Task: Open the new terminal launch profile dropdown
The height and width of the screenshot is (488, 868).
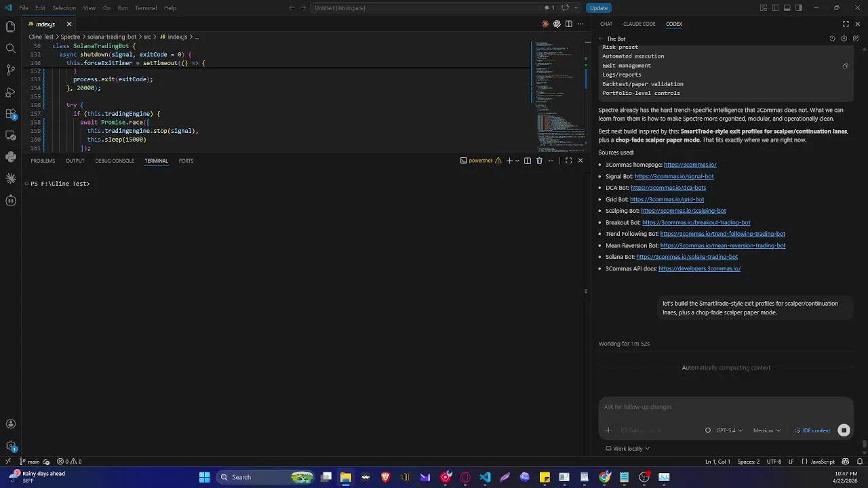Action: click(x=517, y=161)
